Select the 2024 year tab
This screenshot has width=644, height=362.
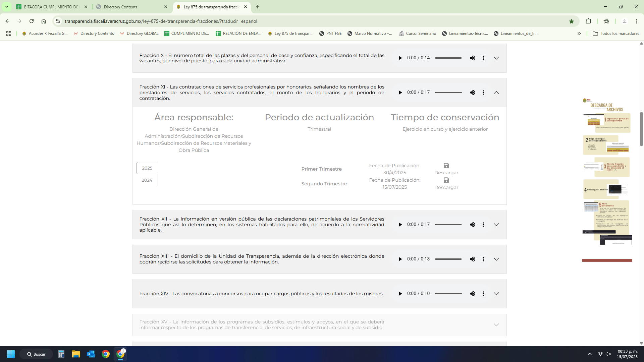147,180
